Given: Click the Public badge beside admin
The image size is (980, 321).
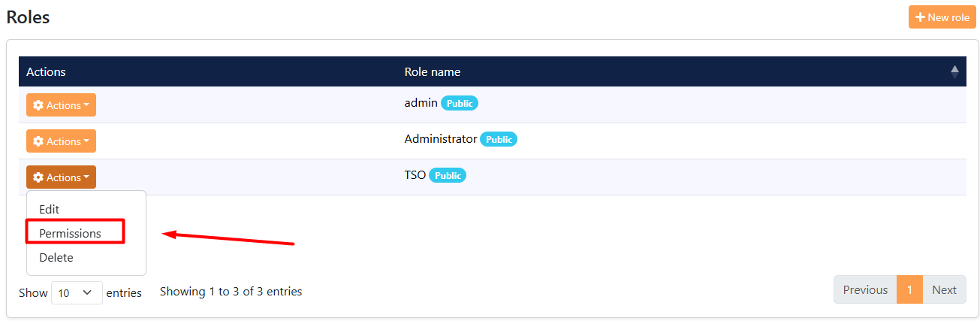Looking at the screenshot, I should [460, 103].
